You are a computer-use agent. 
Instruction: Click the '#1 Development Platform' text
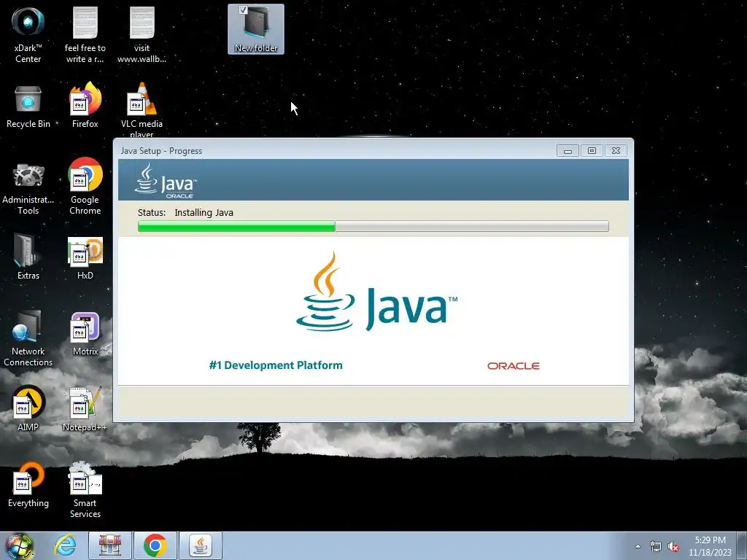[x=276, y=365]
